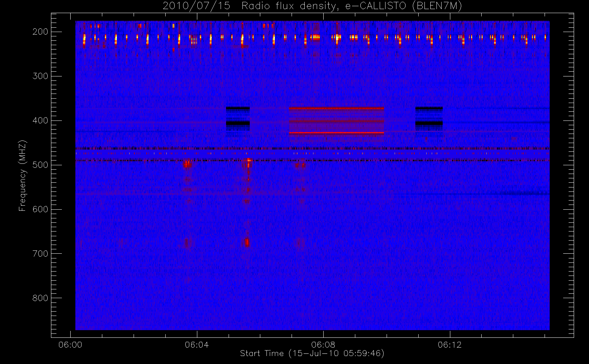Click the 06:04 time tick label
This screenshot has width=589, height=364.
click(197, 345)
